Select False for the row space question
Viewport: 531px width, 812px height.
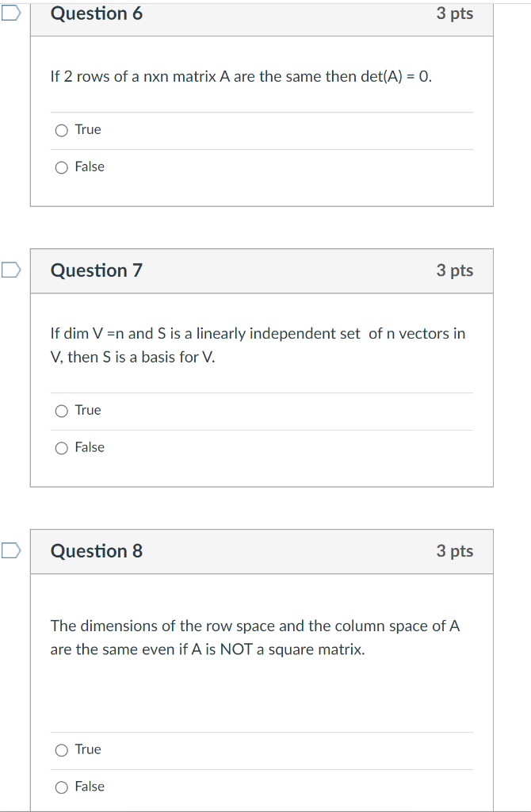[61, 787]
